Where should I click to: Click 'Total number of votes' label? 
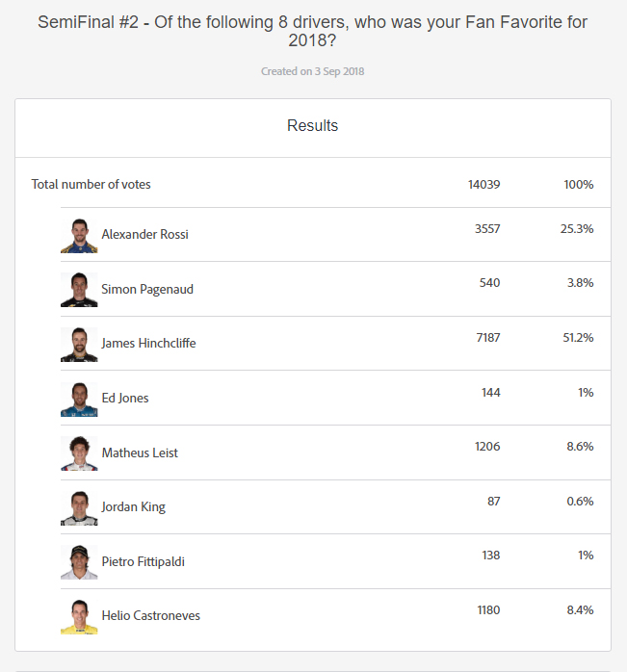click(x=91, y=185)
